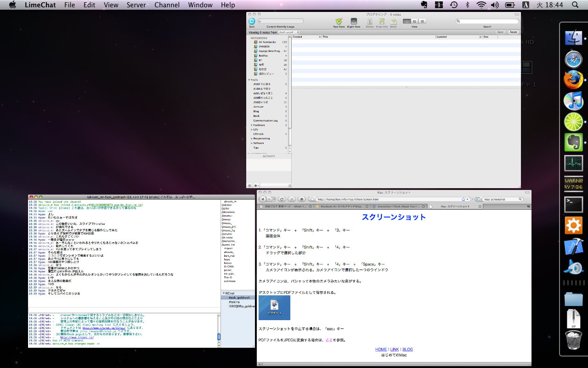Image resolution: width=588 pixels, height=368 pixels.
Task: Click the iSight Note camera icon
Action: point(354,21)
